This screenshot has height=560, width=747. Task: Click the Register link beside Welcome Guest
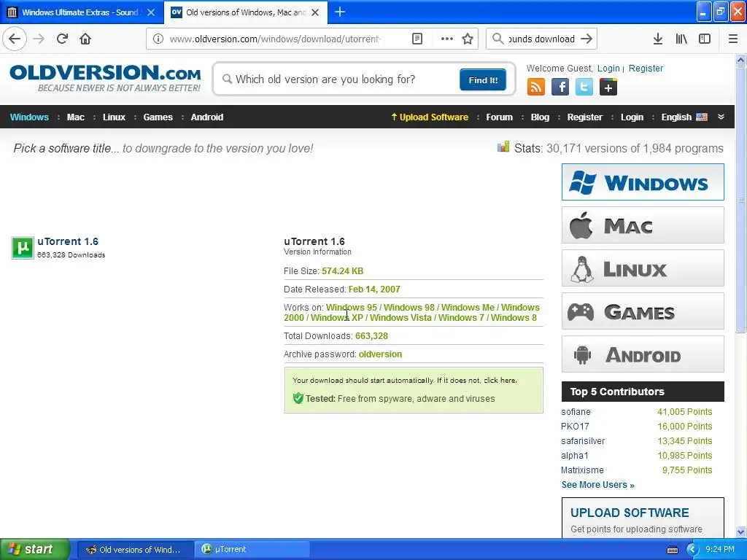pos(646,68)
